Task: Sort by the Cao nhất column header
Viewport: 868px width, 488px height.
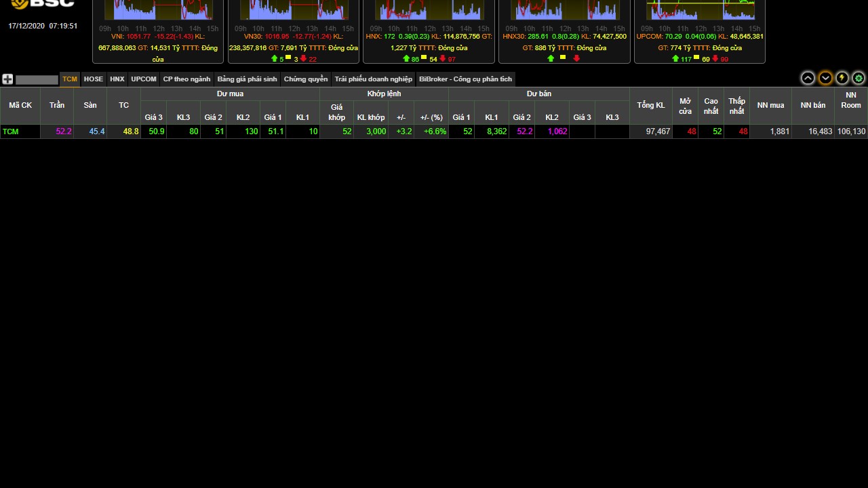Action: point(711,106)
